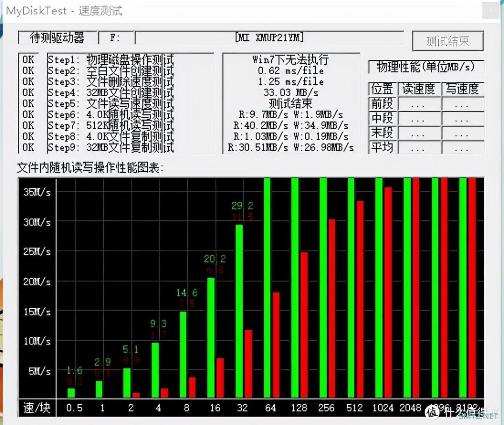Select the Step4 32MB文件创建测试 row
The width and height of the screenshot is (504, 425).
(x=111, y=92)
